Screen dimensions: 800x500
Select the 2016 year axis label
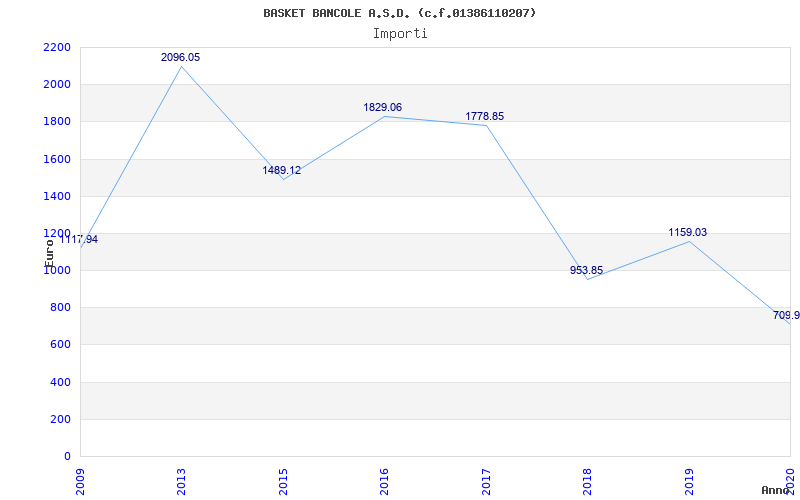tap(385, 481)
